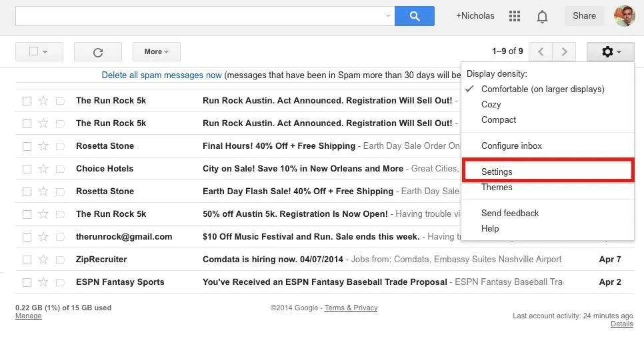Choose Cozy display density
Image resolution: width=644 pixels, height=359 pixels.
click(491, 105)
